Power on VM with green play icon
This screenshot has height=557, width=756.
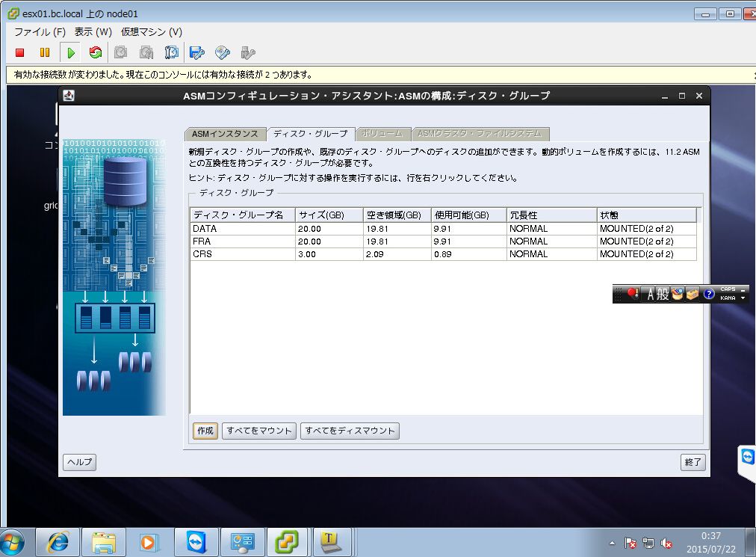71,52
